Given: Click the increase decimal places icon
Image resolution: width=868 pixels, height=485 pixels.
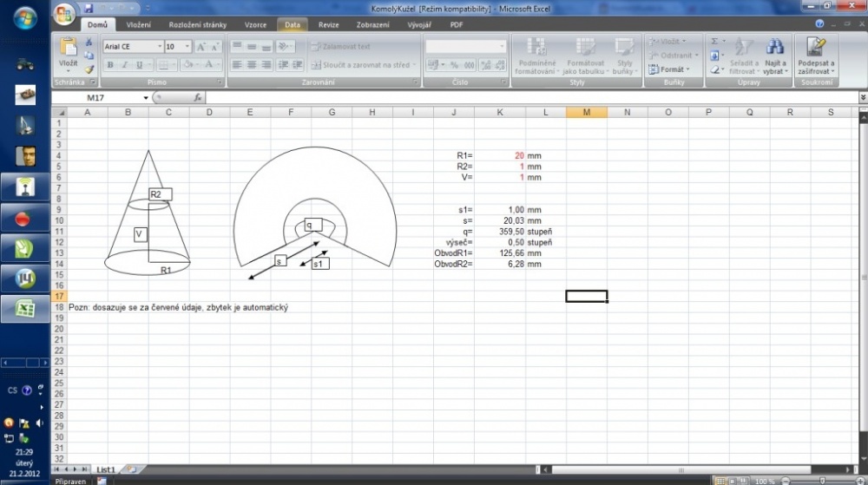Looking at the screenshot, I should [486, 65].
